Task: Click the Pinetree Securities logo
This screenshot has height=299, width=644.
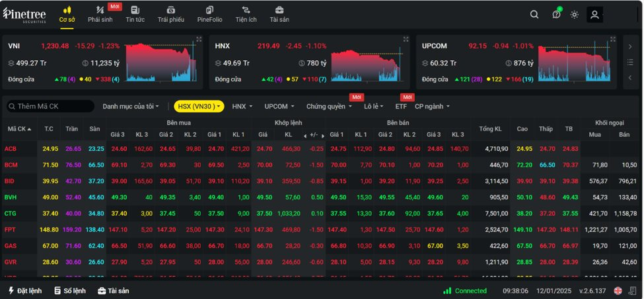Action: point(25,15)
